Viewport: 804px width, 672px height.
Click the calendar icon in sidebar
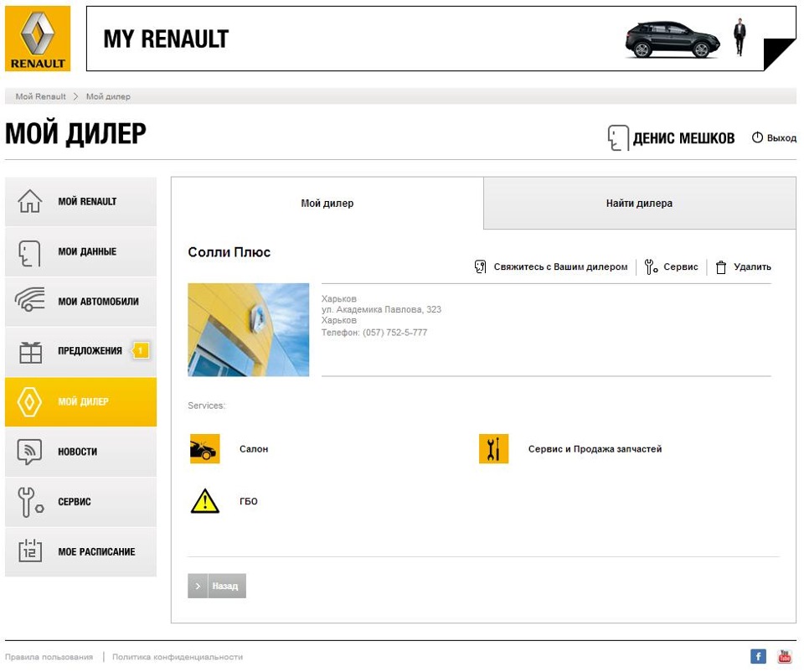[30, 551]
